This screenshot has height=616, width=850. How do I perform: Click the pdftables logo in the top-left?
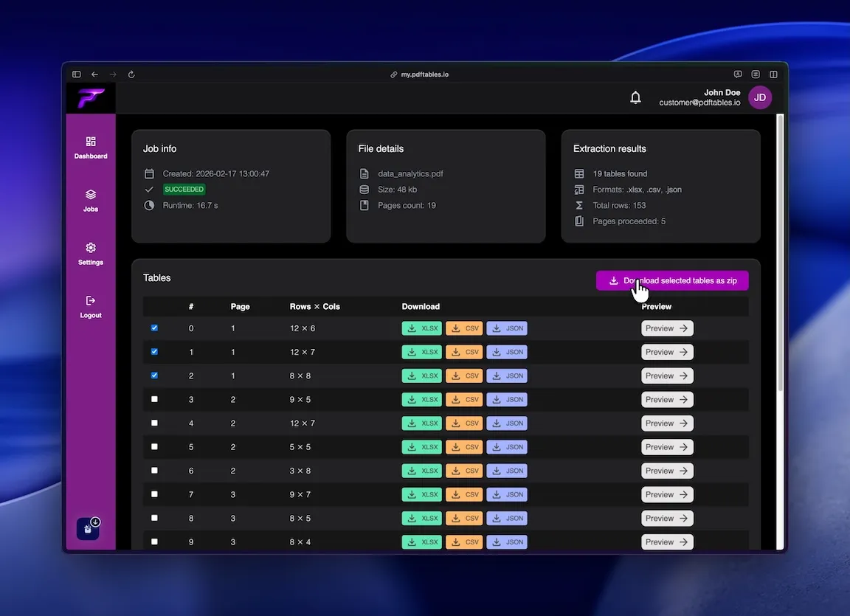point(90,97)
